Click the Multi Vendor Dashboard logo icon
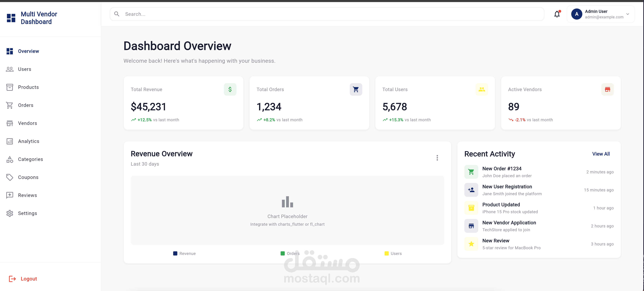The image size is (644, 291). click(x=11, y=18)
